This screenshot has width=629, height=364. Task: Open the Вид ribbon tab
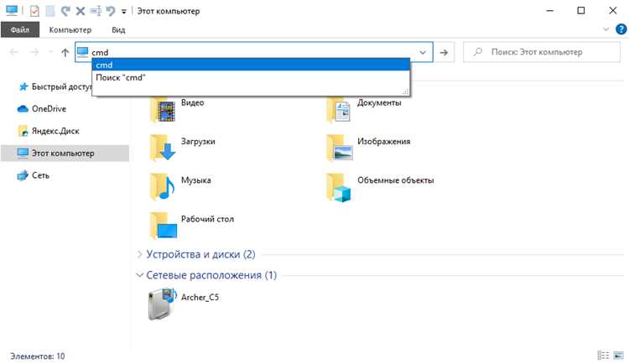(118, 29)
